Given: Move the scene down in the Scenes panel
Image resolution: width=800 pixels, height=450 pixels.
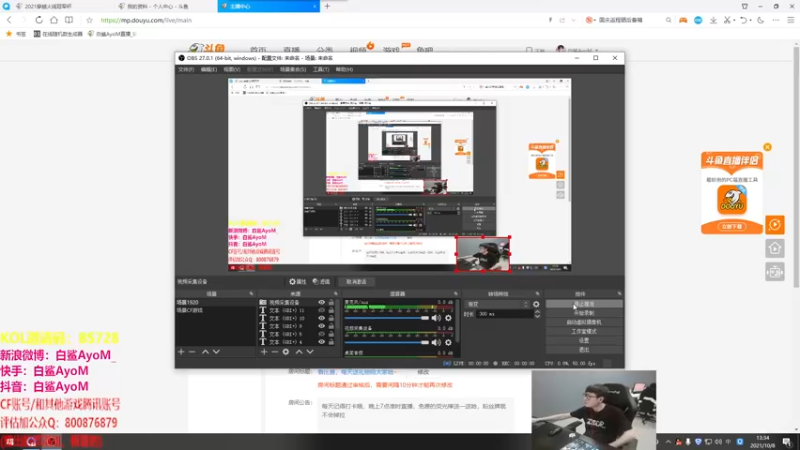Looking at the screenshot, I should 216,352.
